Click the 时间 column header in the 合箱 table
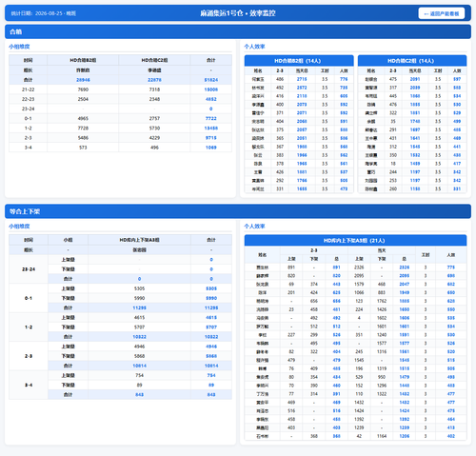This screenshot has width=476, height=456. click(28, 60)
